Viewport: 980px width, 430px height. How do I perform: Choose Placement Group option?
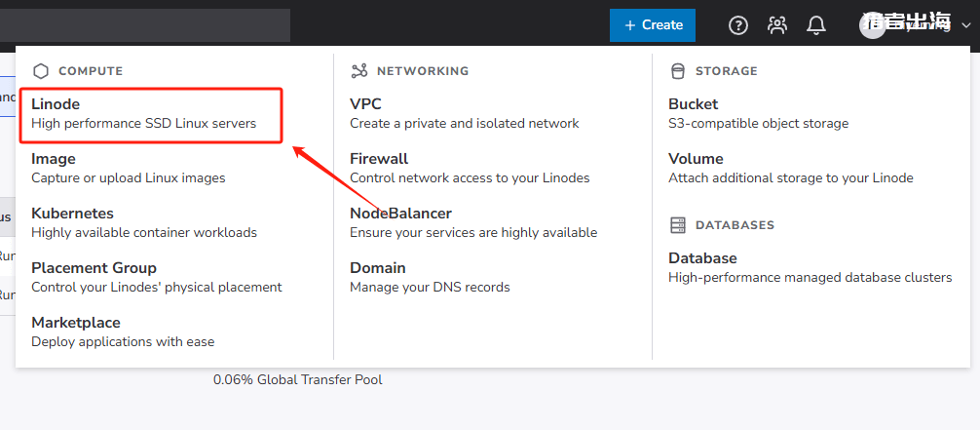point(156,277)
